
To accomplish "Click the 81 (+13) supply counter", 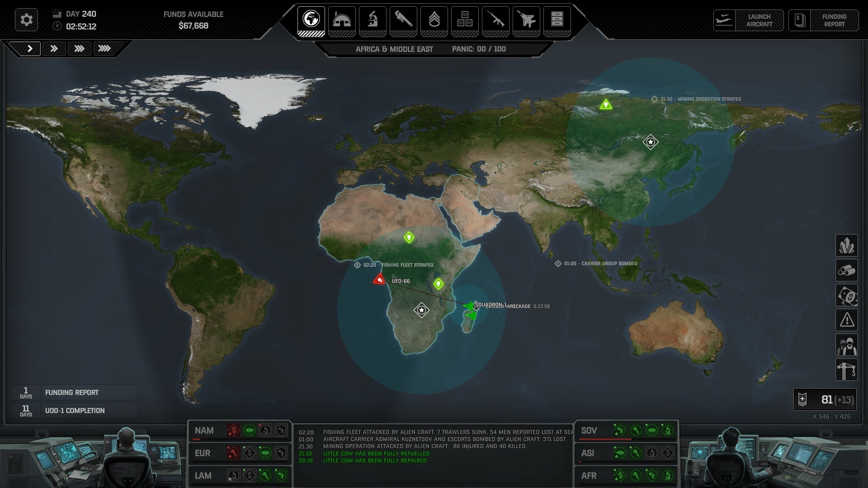I will [x=825, y=399].
